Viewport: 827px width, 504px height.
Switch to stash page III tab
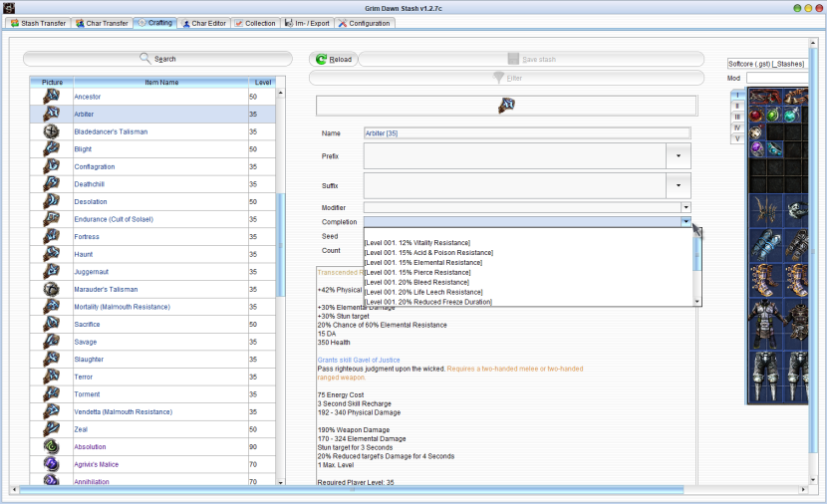point(737,117)
